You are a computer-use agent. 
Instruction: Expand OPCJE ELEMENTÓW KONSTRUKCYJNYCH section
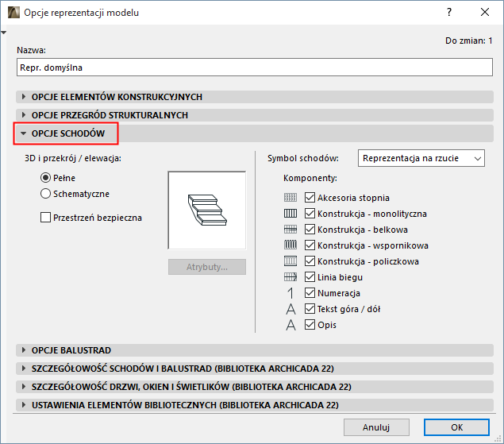click(x=255, y=97)
